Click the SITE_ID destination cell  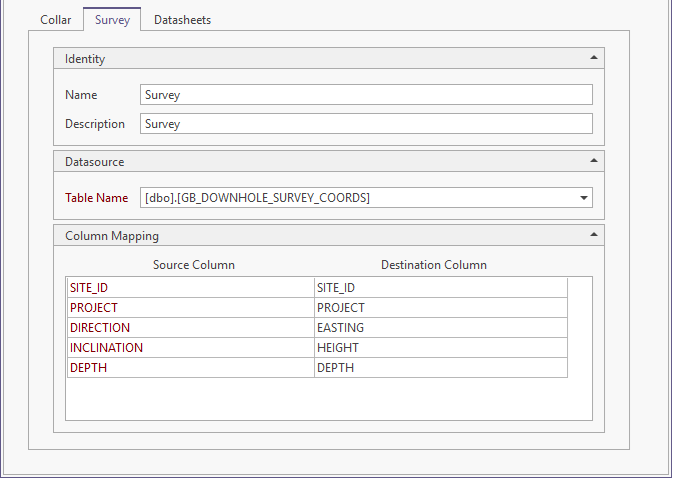(x=440, y=288)
